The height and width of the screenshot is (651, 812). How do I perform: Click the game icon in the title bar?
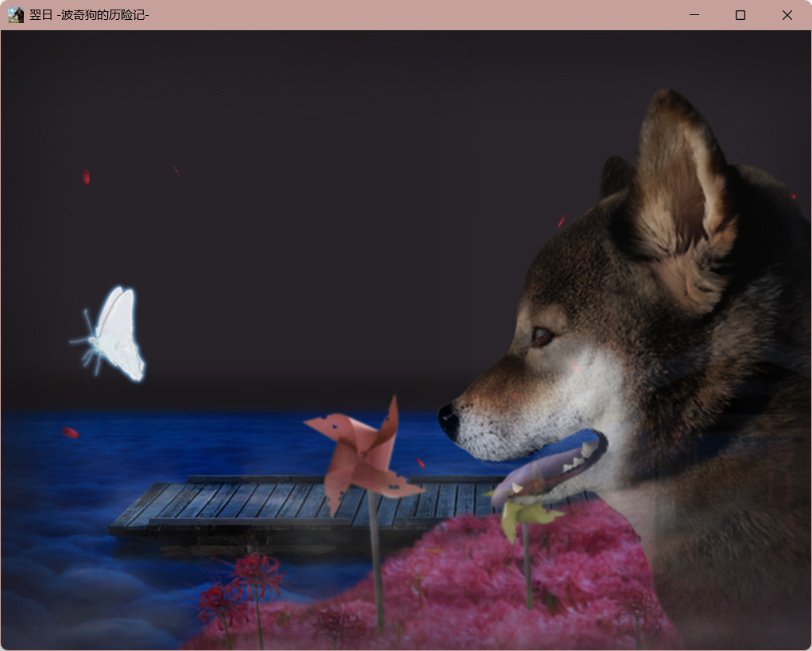[x=16, y=15]
